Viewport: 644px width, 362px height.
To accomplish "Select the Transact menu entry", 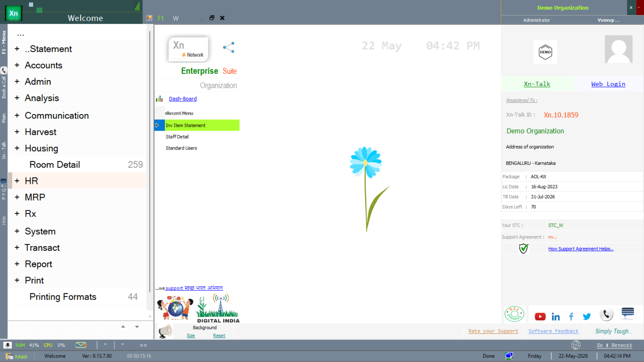I will [42, 248].
